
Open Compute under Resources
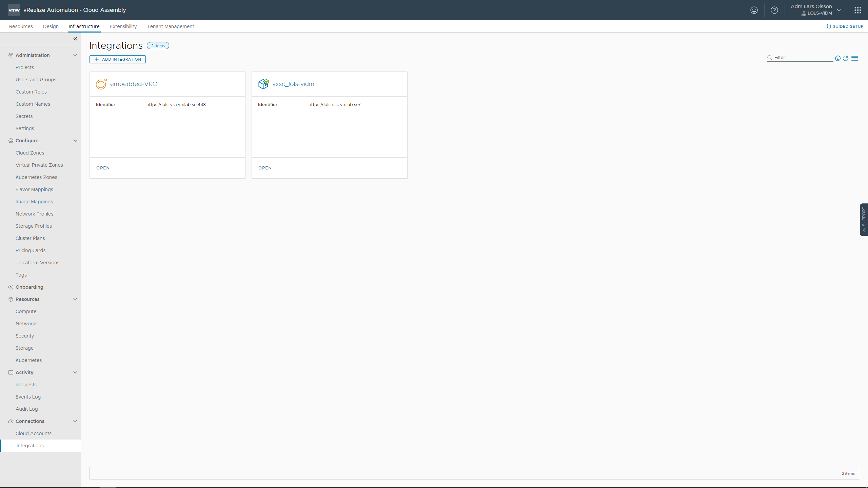pos(26,311)
